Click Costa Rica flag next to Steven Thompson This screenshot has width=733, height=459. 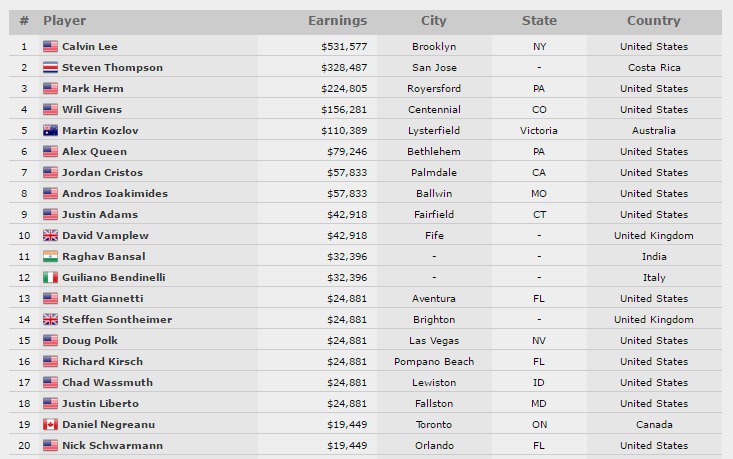50,67
